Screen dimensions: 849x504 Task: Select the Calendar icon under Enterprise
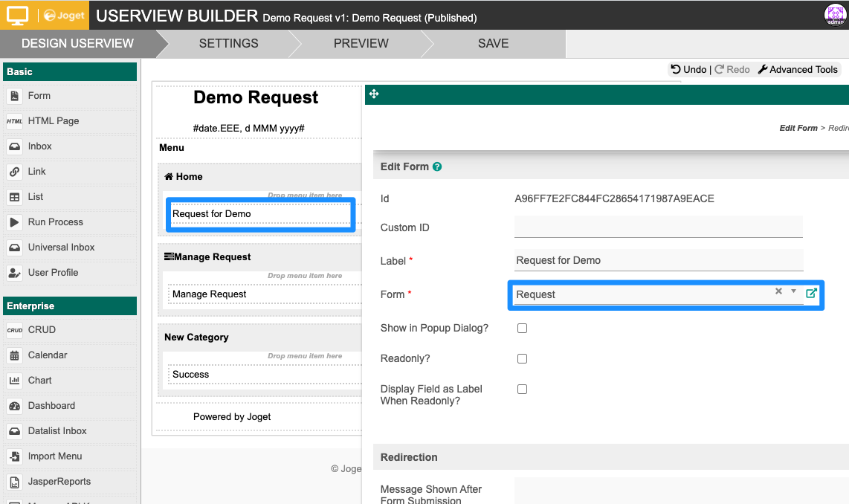(15, 355)
